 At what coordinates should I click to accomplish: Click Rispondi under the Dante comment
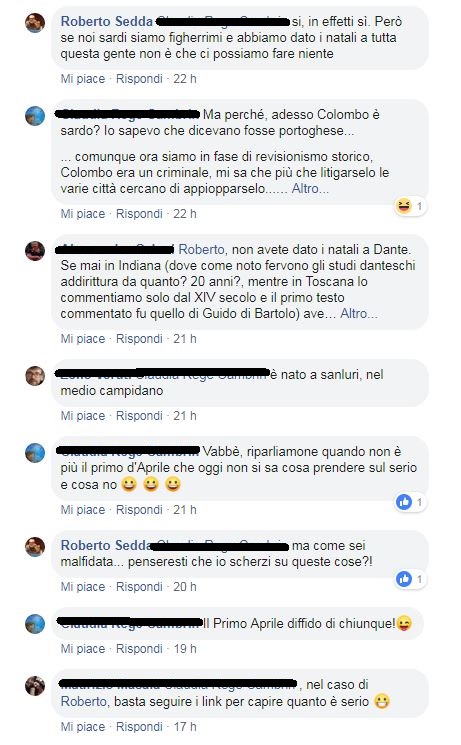[x=139, y=339]
